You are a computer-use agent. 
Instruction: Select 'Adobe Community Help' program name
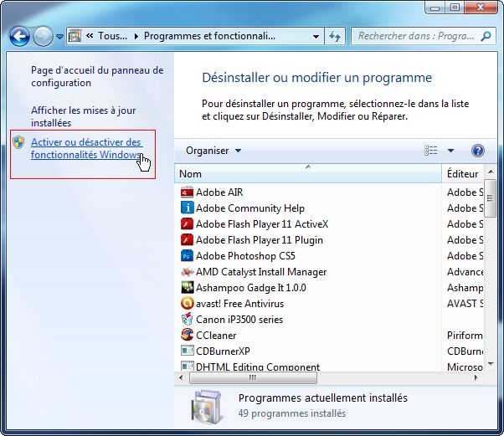tap(250, 208)
